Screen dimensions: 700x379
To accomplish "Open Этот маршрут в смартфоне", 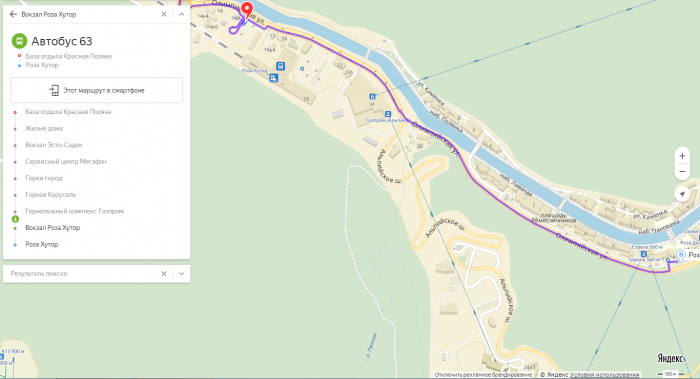I will 96,90.
